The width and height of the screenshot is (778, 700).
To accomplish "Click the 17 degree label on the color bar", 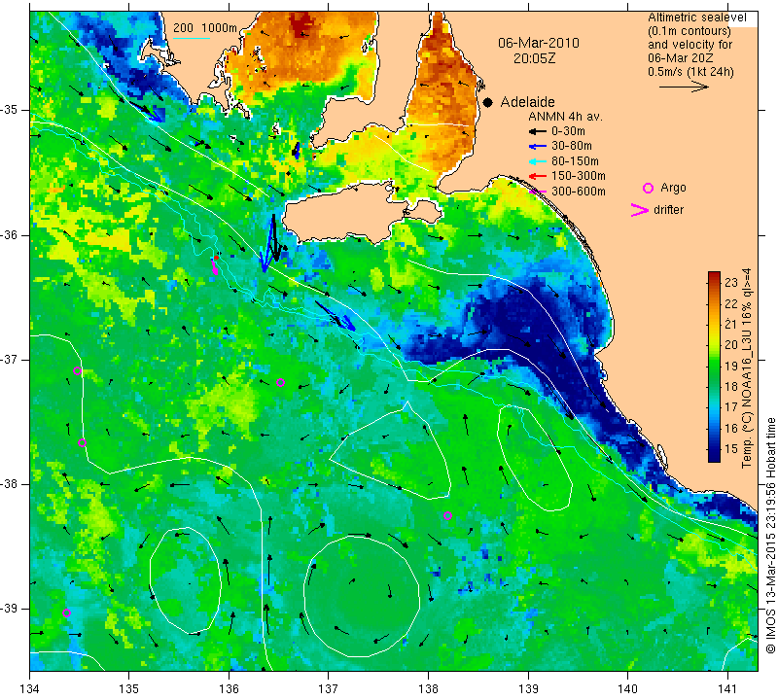I will pos(731,407).
